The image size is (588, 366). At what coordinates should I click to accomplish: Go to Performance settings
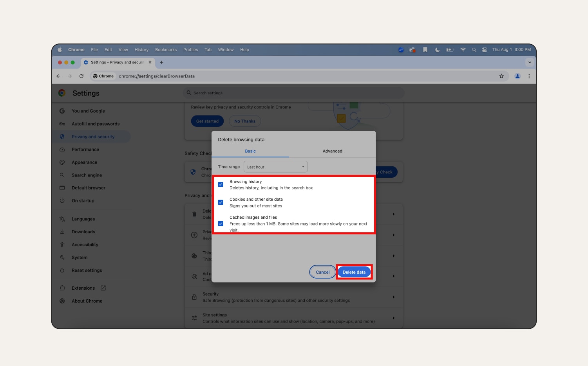coord(85,150)
